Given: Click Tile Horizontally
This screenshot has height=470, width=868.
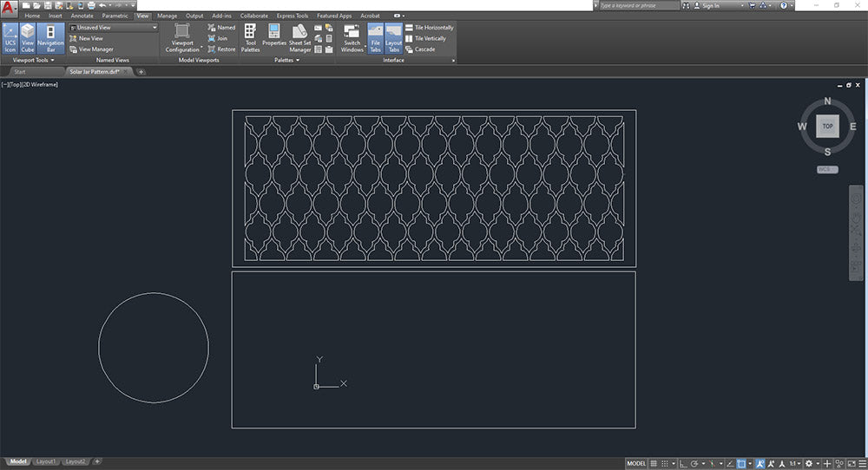Looking at the screenshot, I should point(431,28).
